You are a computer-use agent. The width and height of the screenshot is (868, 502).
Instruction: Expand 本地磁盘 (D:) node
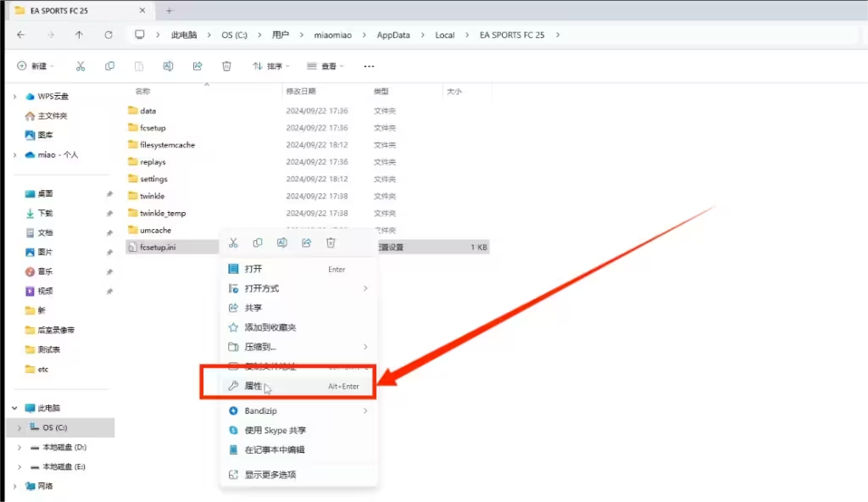[19, 447]
